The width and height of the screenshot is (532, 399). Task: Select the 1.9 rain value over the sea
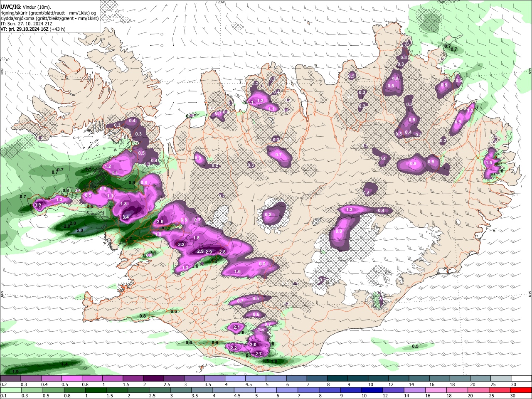click(16, 371)
